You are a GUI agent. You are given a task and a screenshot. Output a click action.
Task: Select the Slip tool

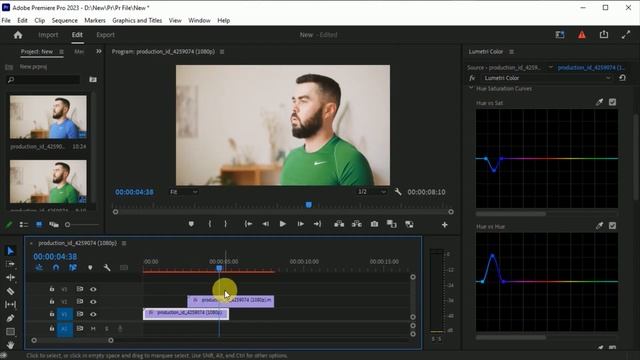point(10,304)
